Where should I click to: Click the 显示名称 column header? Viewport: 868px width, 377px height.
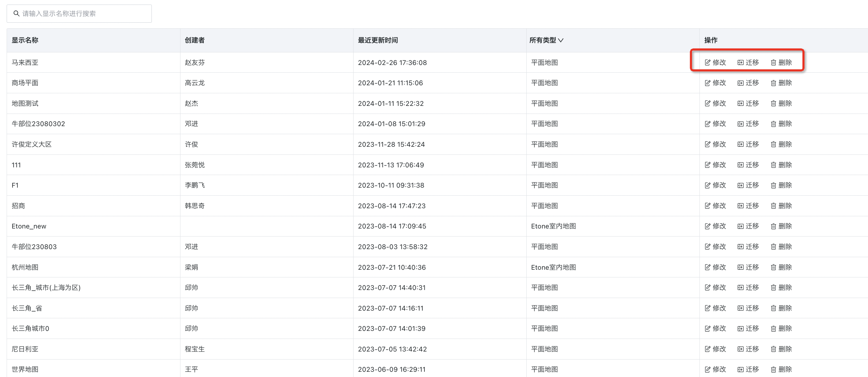tap(25, 40)
